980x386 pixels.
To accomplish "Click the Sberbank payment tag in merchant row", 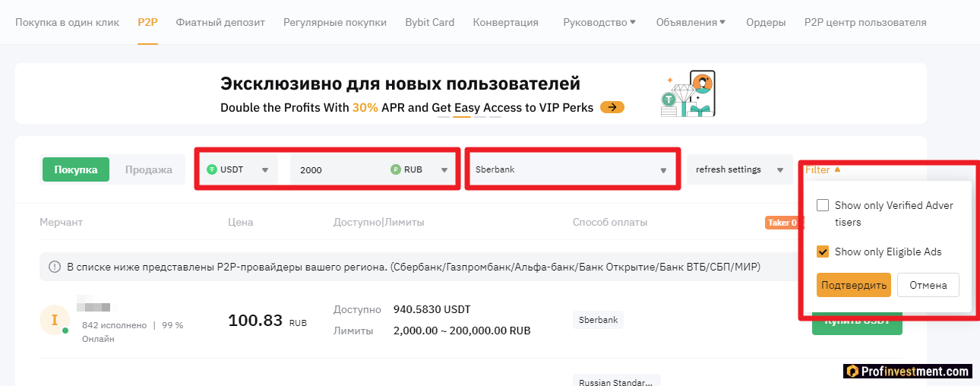I will (598, 320).
